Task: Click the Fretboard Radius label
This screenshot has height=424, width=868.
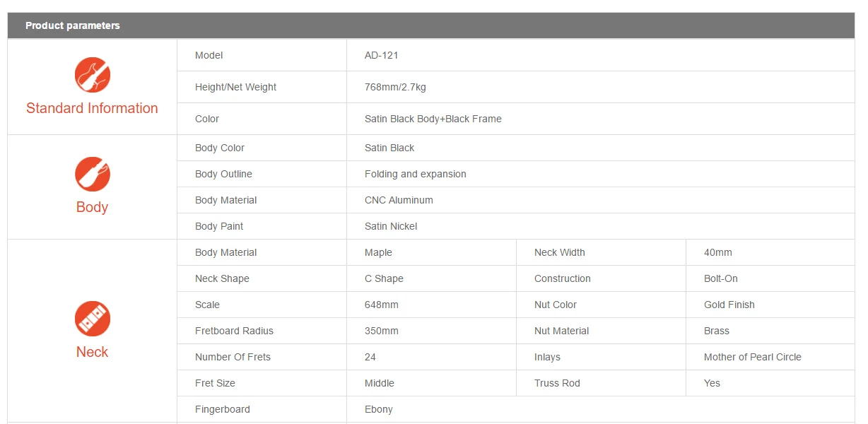Action: point(234,331)
